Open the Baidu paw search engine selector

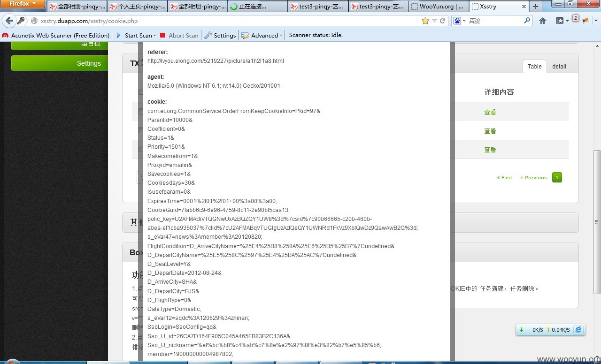click(458, 21)
